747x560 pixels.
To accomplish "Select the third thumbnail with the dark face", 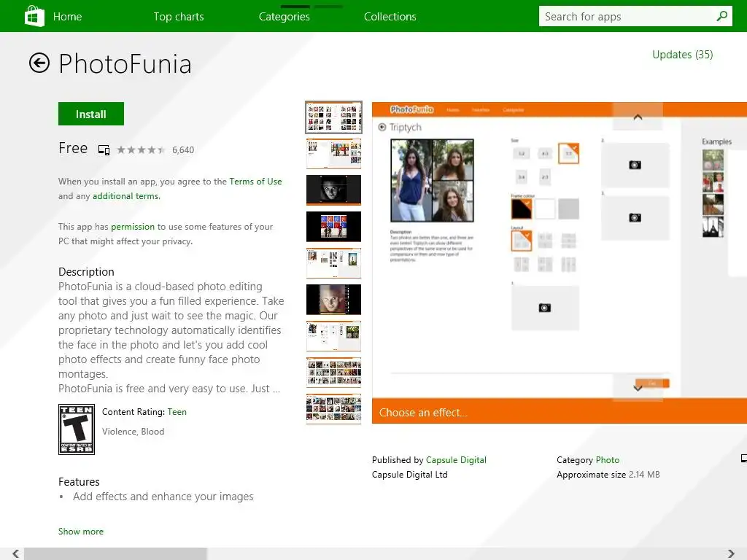I will (333, 190).
